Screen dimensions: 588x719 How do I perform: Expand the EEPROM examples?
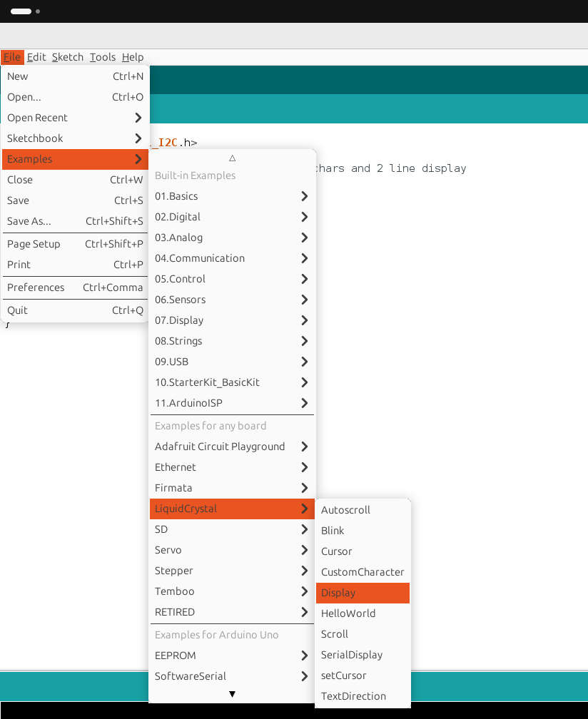click(x=232, y=656)
